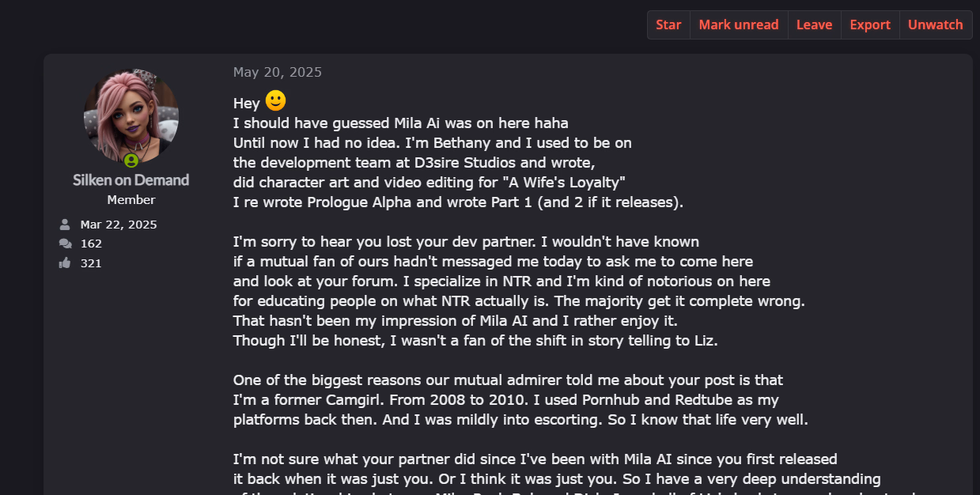Click the smiley emoji after Hey

click(x=275, y=101)
